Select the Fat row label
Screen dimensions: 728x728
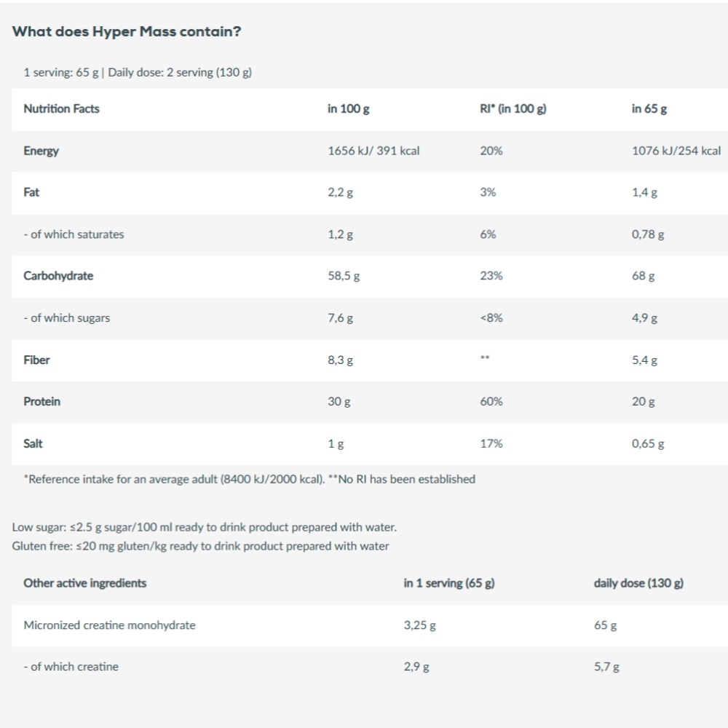tap(31, 192)
